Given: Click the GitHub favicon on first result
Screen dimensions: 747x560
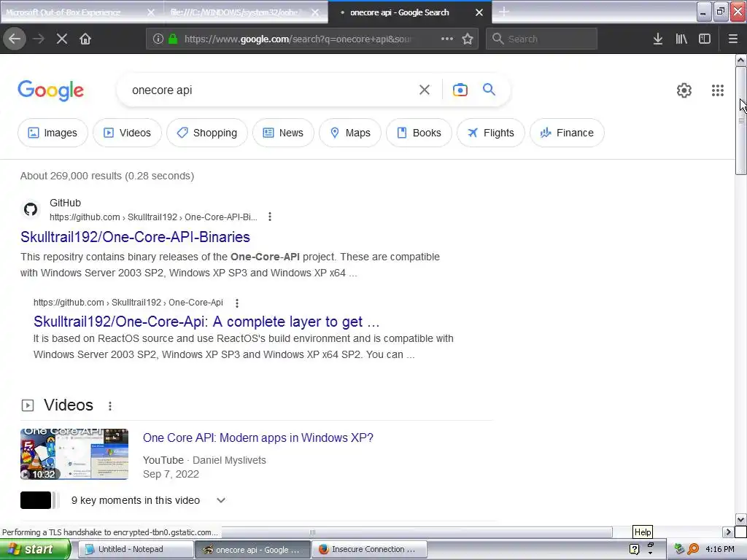Looking at the screenshot, I should pos(31,209).
